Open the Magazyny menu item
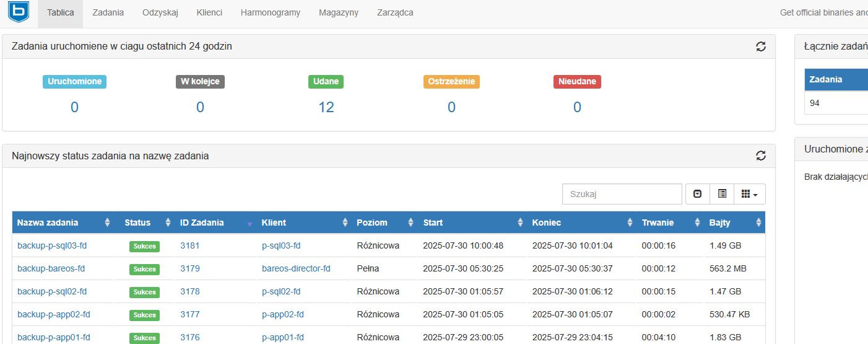The image size is (868, 344). pos(339,12)
